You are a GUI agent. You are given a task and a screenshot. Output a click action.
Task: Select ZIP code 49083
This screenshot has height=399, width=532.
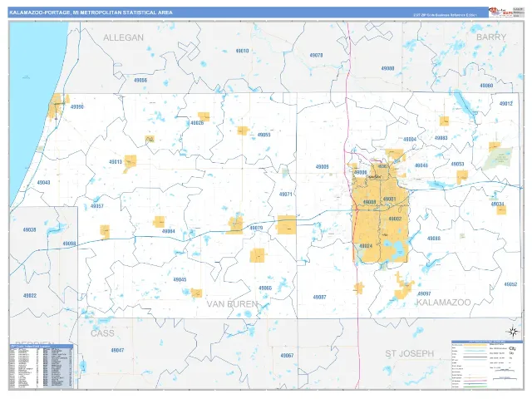pyautogui.click(x=441, y=138)
